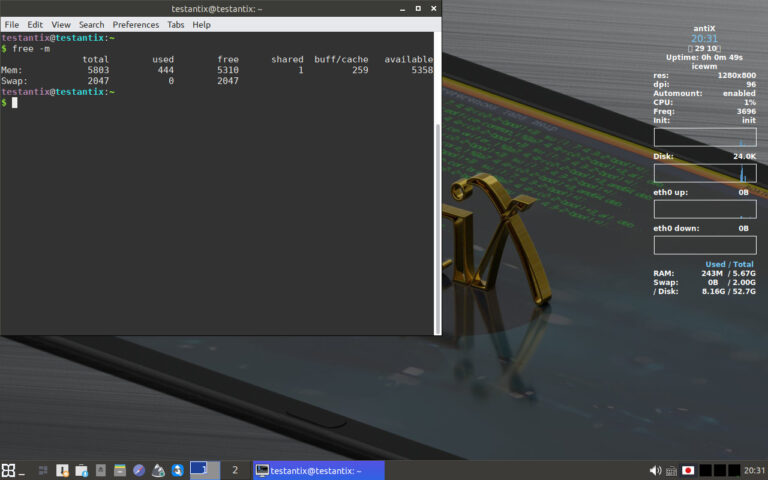
Task: Open the Edit menu
Action: click(x=35, y=24)
